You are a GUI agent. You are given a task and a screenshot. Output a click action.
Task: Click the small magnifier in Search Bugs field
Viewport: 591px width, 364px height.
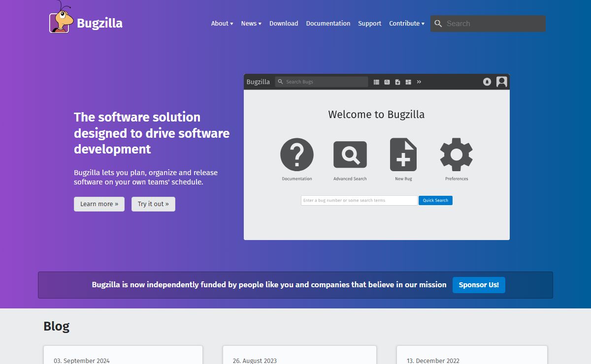click(x=281, y=82)
